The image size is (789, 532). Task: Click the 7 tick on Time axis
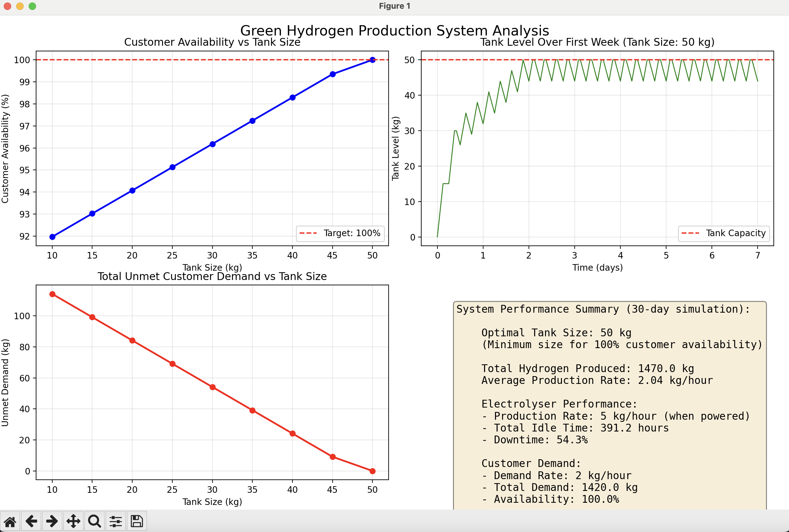[758, 255]
